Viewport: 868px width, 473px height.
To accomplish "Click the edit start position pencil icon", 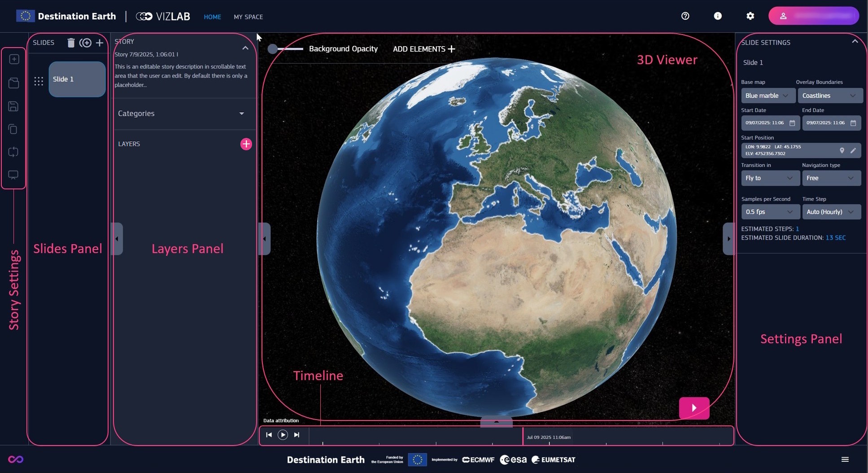I will (x=853, y=150).
